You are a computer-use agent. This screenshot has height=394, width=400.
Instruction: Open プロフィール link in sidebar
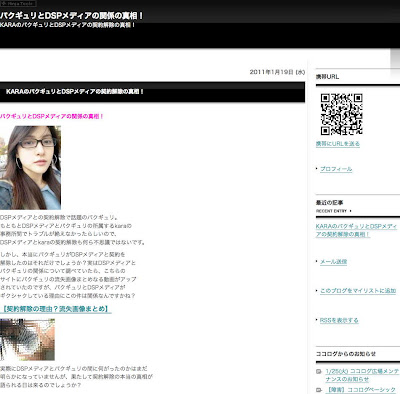[x=336, y=169]
